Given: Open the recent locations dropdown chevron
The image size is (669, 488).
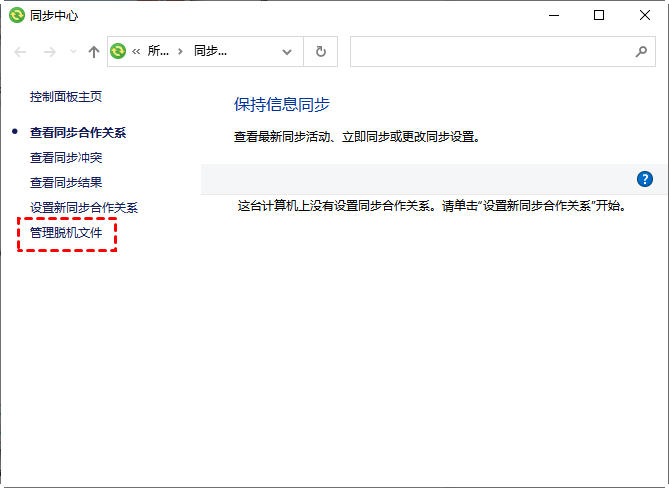Looking at the screenshot, I should (x=73, y=52).
